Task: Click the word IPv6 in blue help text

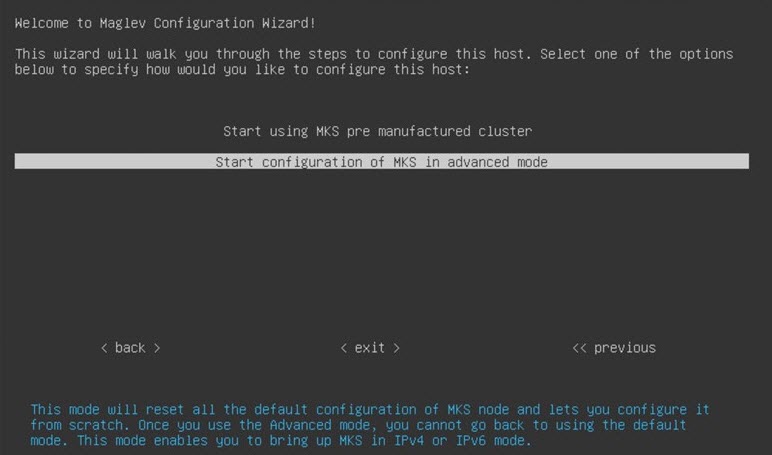Action: pos(471,440)
